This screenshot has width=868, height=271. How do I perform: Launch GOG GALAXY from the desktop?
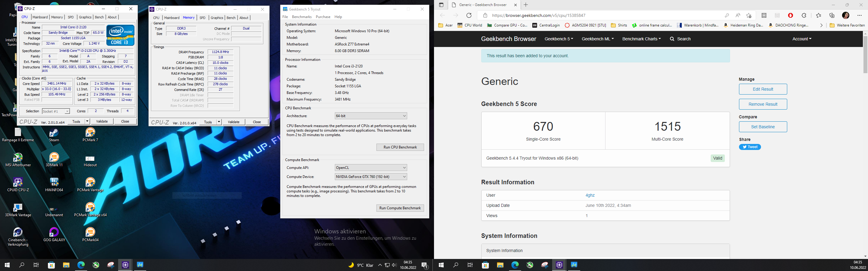54,235
